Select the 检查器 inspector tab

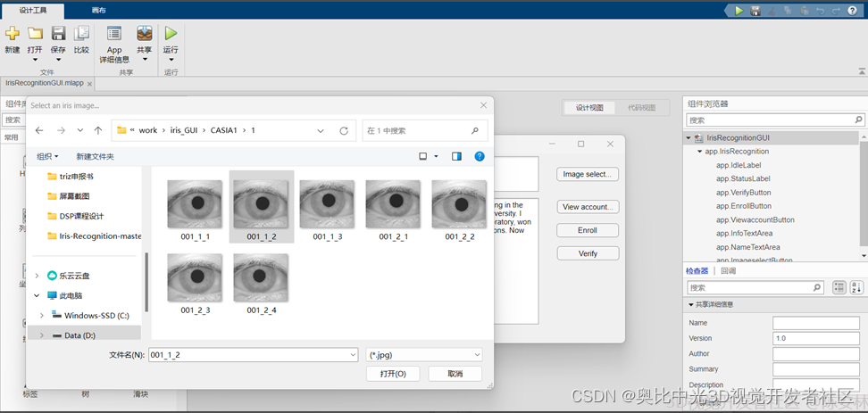click(x=697, y=271)
